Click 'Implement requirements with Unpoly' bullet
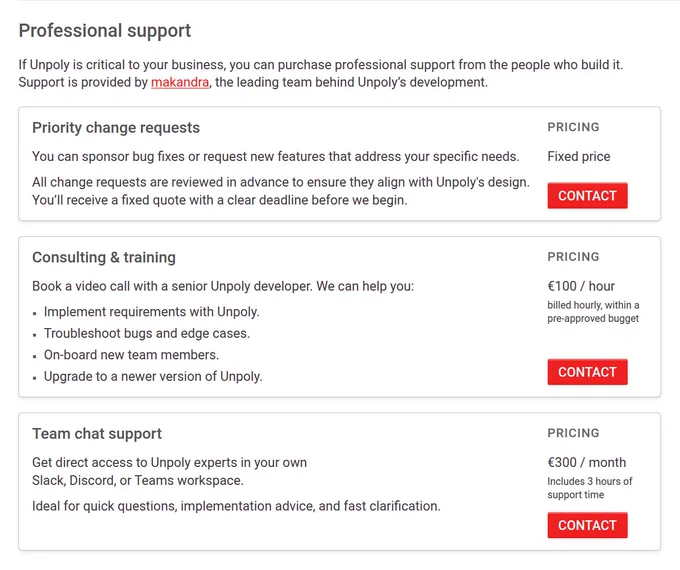Viewport: 680px width, 570px height. (151, 312)
